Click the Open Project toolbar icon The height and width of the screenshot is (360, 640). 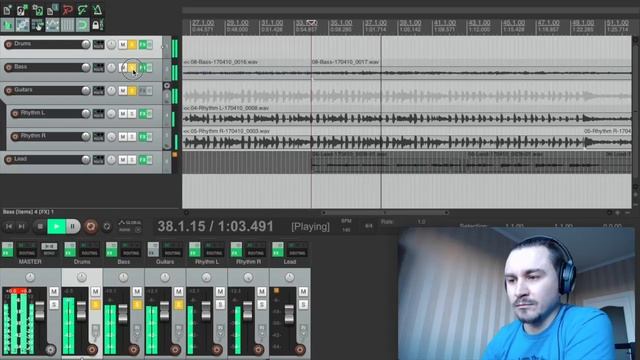click(22, 9)
